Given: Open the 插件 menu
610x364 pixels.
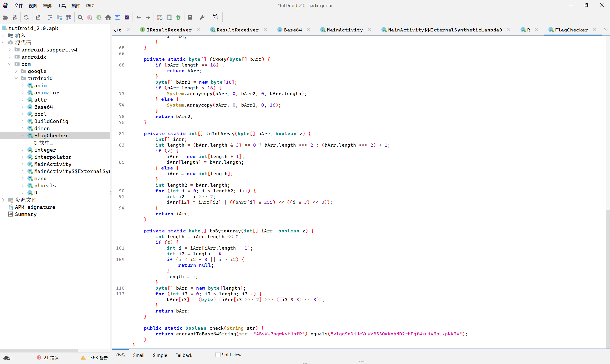Looking at the screenshot, I should (76, 5).
